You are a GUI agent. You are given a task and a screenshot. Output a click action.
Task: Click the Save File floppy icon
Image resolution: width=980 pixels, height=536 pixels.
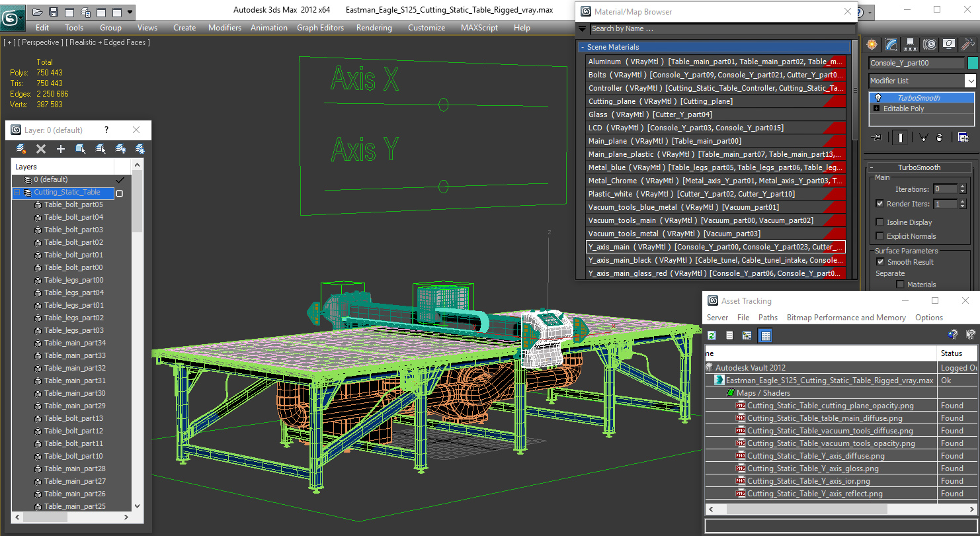pos(54,12)
